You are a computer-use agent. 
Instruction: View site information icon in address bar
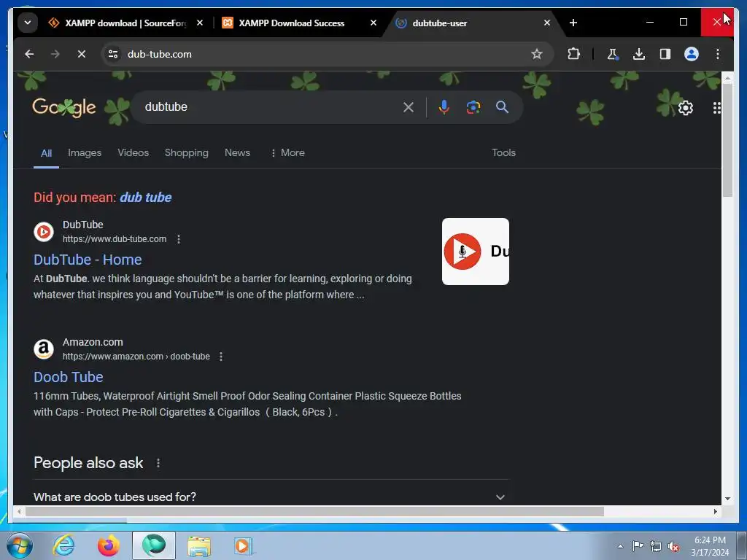pyautogui.click(x=113, y=54)
